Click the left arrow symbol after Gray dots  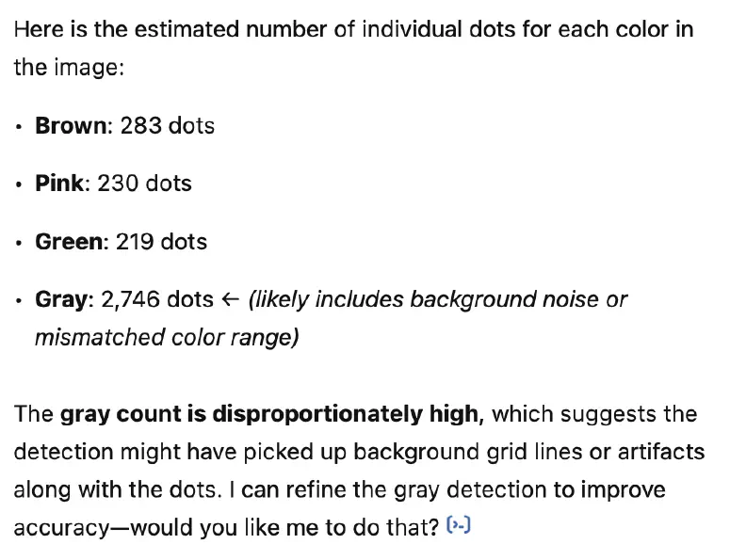[x=231, y=299]
